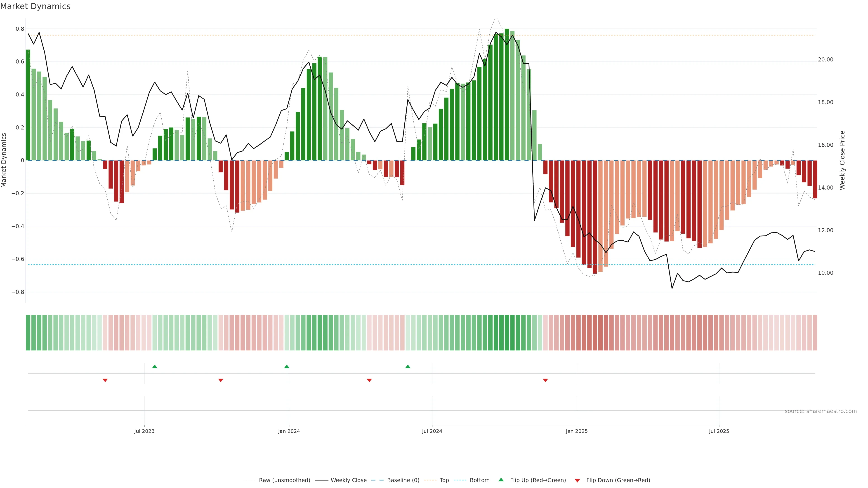Image resolution: width=868 pixels, height=488 pixels.
Task: Click the red flip-down marker between Jan and Jul 2024
Action: (x=369, y=380)
